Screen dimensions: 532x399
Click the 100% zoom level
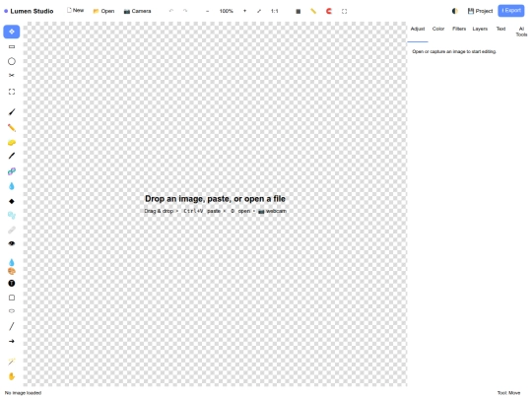coord(227,11)
